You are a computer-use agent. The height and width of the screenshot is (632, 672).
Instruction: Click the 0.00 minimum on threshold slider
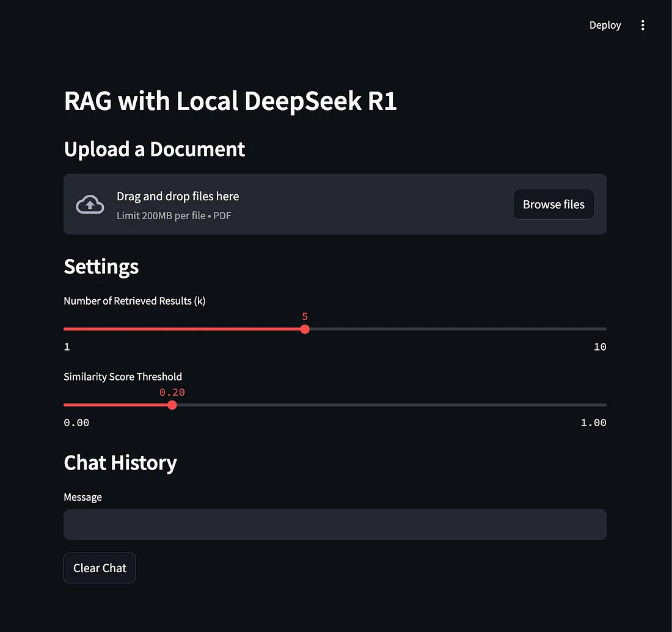[76, 423]
